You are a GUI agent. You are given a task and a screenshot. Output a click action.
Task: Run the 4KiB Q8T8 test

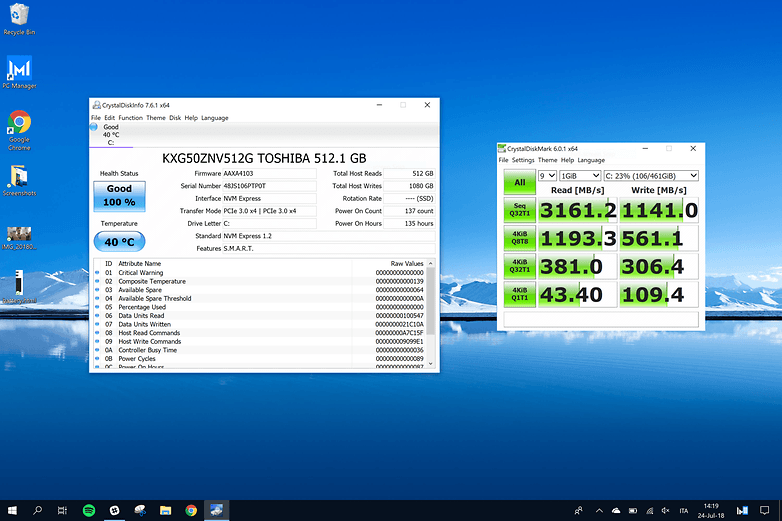coord(519,238)
